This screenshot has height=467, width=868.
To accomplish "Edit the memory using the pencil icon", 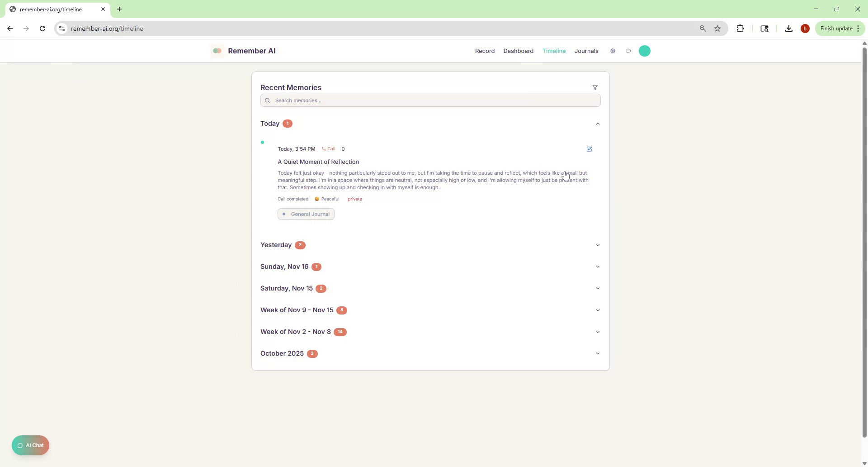I will click(x=589, y=149).
